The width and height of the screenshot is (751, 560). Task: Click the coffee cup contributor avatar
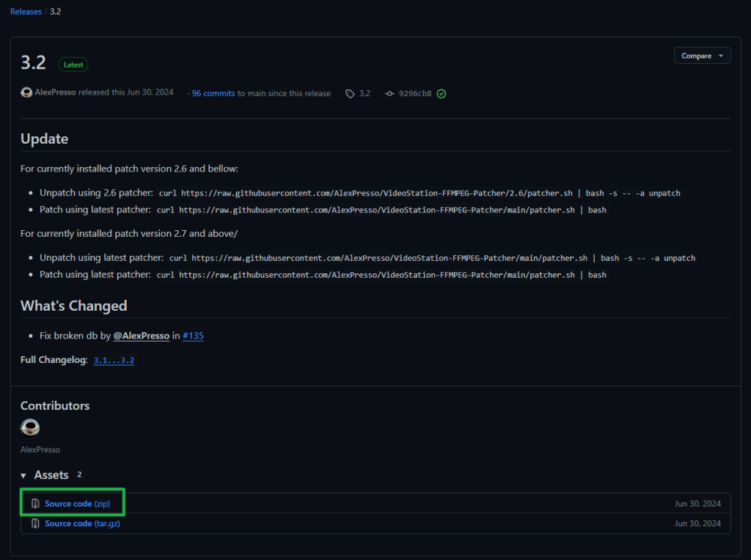pos(30,427)
